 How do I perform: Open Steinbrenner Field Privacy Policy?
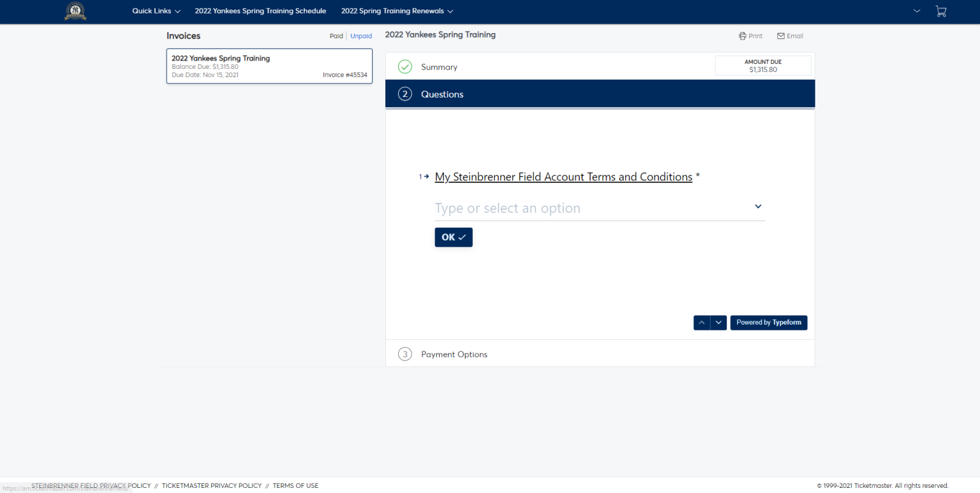point(91,486)
